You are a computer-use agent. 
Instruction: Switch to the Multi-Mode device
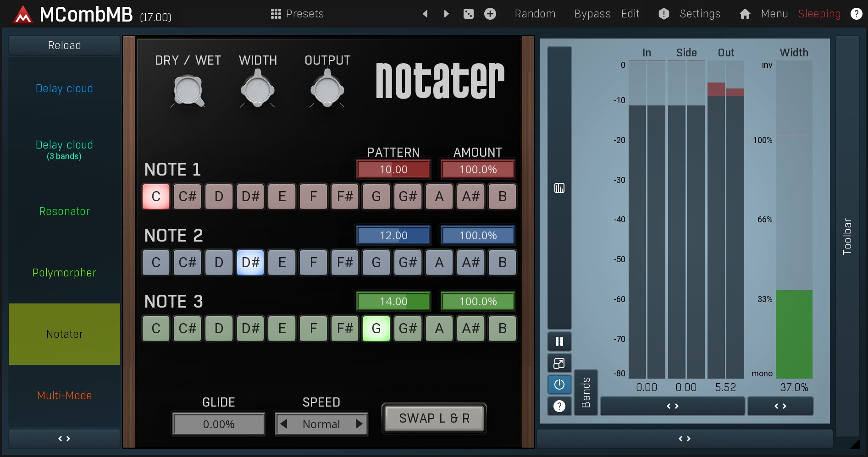pos(64,395)
